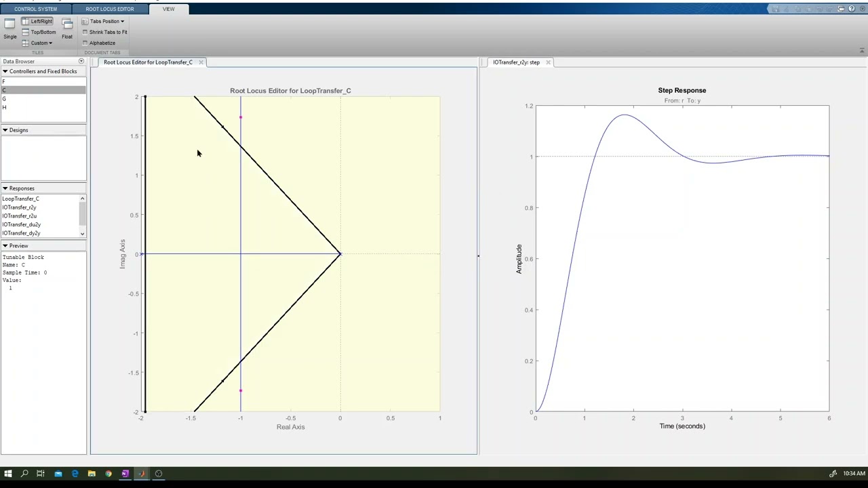Open Help via the question mark icon
Screen dimensions: 868x488
pyautogui.click(x=852, y=9)
